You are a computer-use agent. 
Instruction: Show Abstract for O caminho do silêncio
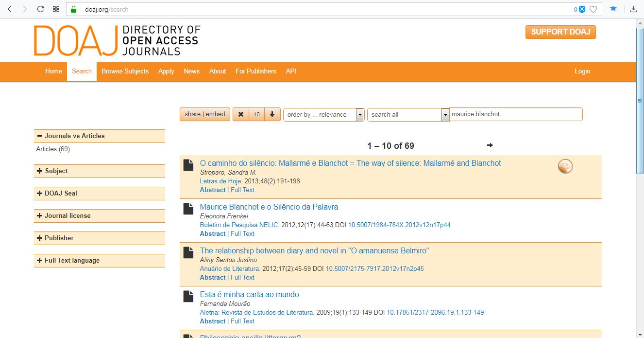213,190
